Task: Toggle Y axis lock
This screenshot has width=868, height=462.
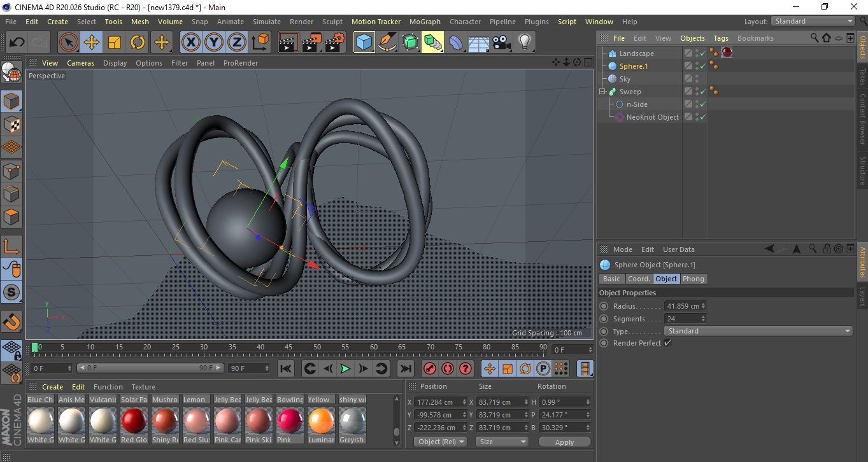Action: (x=214, y=43)
